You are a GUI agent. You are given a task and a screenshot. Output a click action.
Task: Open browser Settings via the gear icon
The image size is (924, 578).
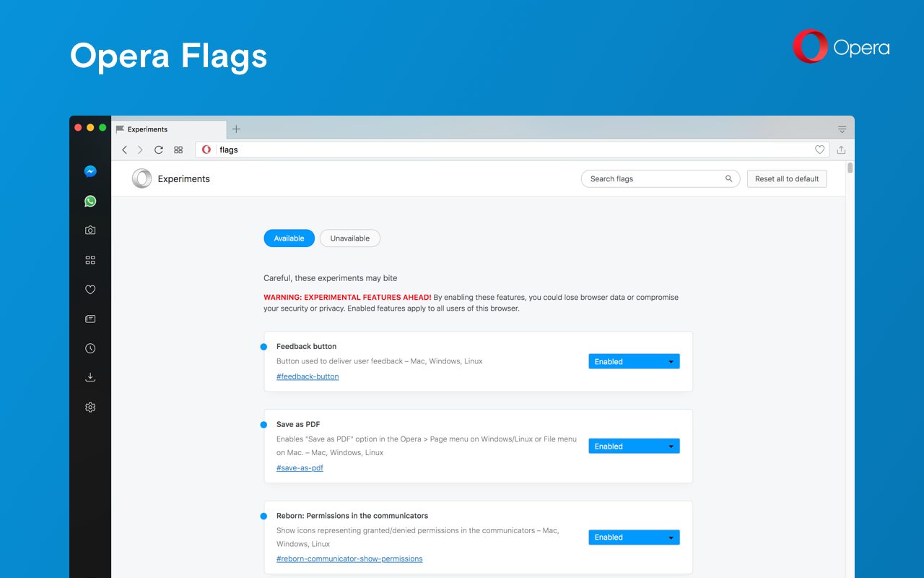click(x=90, y=407)
